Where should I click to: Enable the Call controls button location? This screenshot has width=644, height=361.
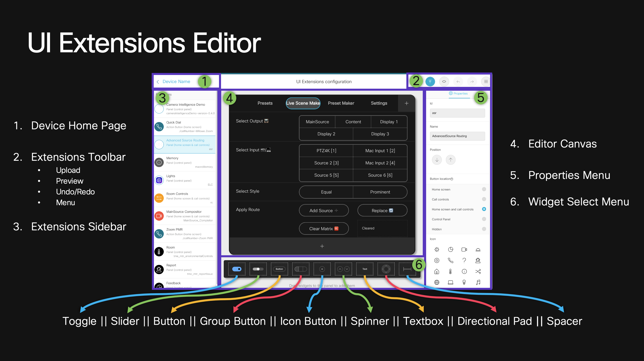pos(484,199)
